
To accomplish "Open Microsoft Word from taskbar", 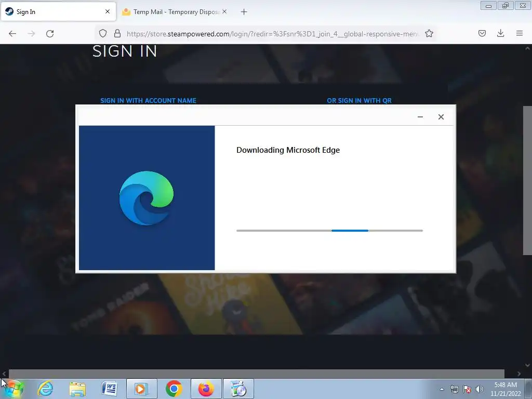I will pyautogui.click(x=109, y=389).
